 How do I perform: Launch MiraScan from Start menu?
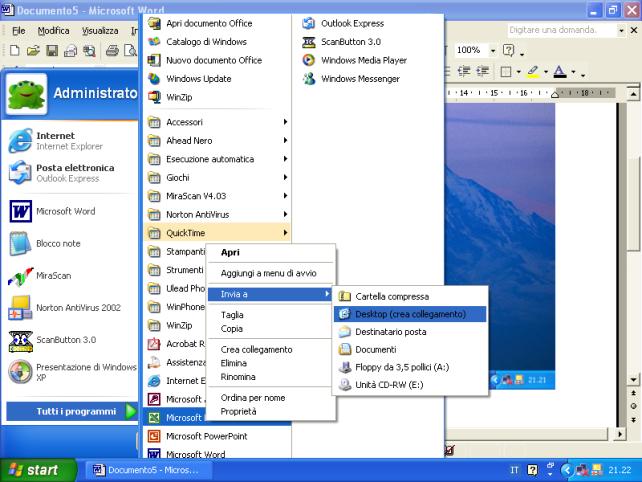tap(70, 276)
